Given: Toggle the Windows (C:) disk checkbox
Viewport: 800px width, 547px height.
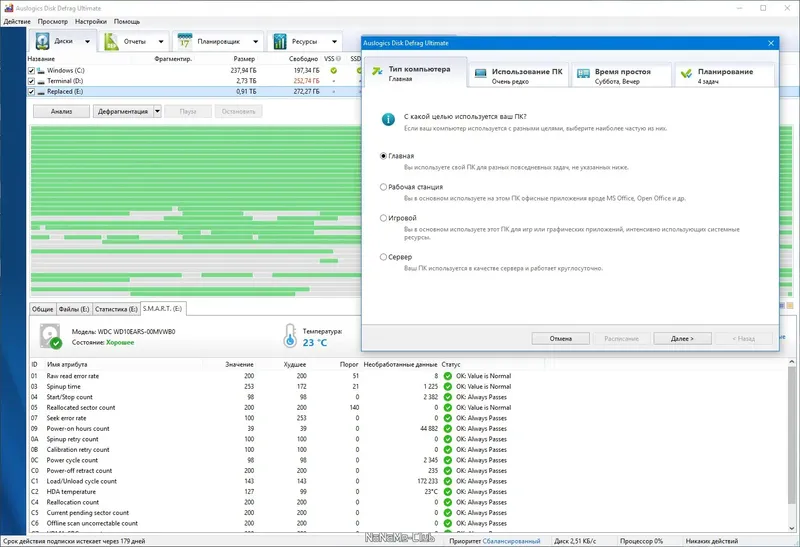Looking at the screenshot, I should [31, 71].
